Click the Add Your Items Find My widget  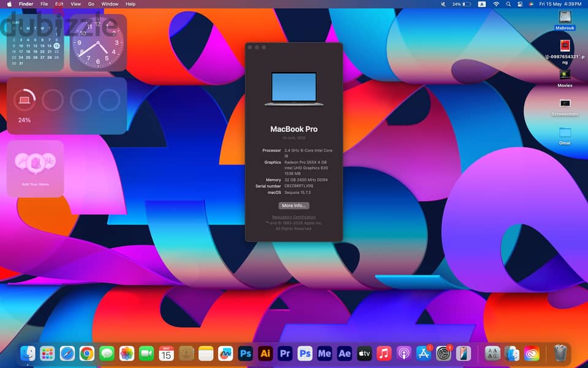point(36,169)
